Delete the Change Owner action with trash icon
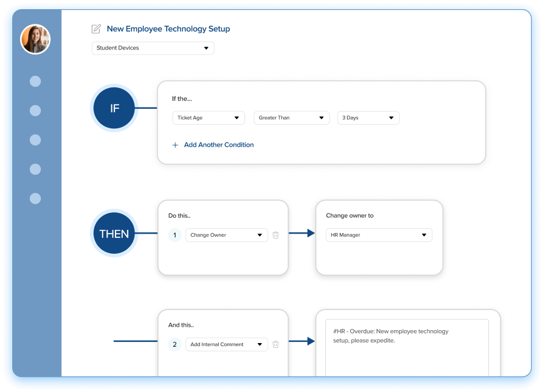This screenshot has height=392, width=544. 276,235
